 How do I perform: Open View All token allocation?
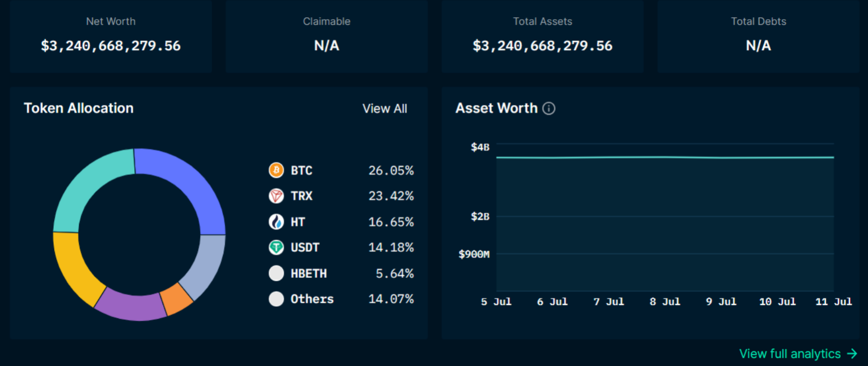point(385,108)
